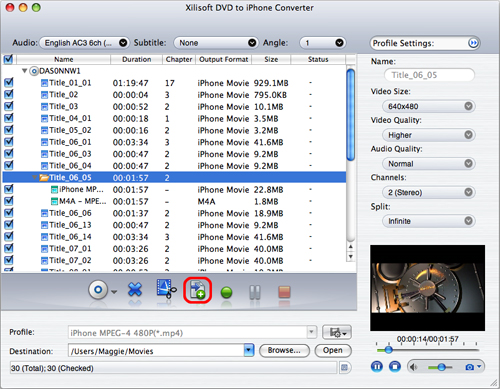Click the Destination path field

(x=157, y=351)
